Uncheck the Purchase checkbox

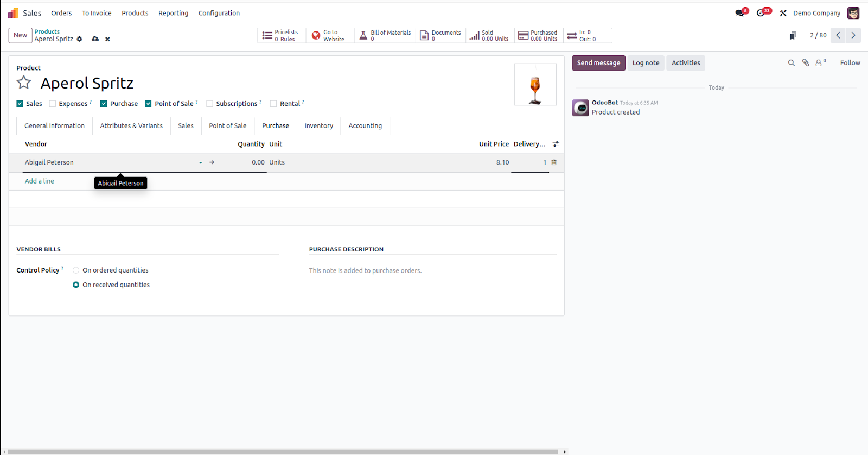[x=104, y=104]
